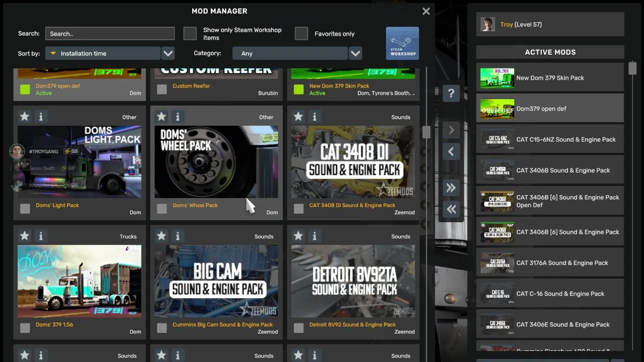Viewport: 644px width, 362px height.
Task: Check the Custom Reefer mod box
Action: pyautogui.click(x=162, y=89)
